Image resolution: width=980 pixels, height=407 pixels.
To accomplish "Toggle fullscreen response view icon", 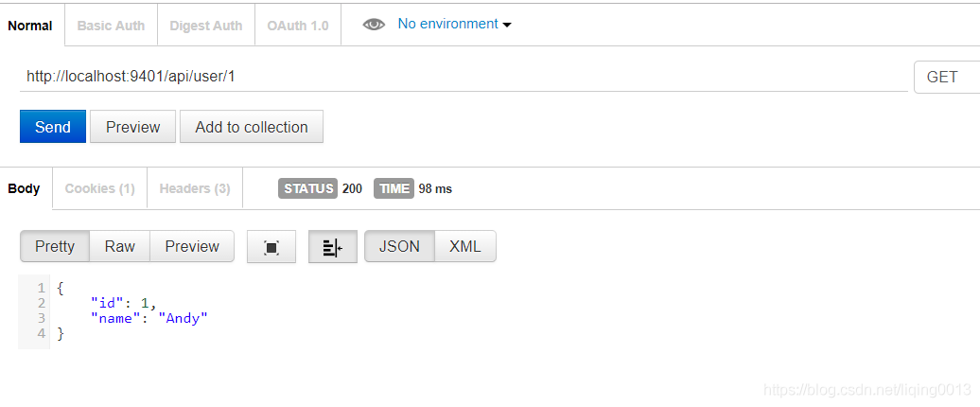I will (x=271, y=247).
